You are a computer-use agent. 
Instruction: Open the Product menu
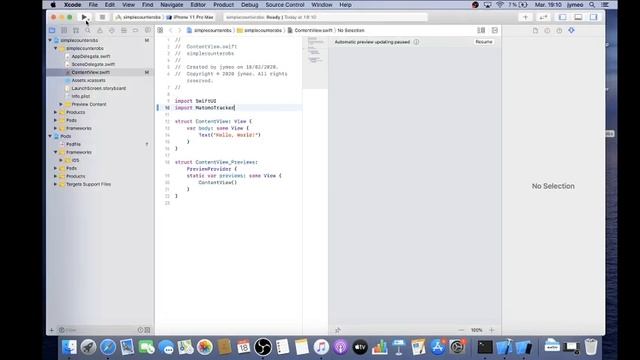point(224,5)
